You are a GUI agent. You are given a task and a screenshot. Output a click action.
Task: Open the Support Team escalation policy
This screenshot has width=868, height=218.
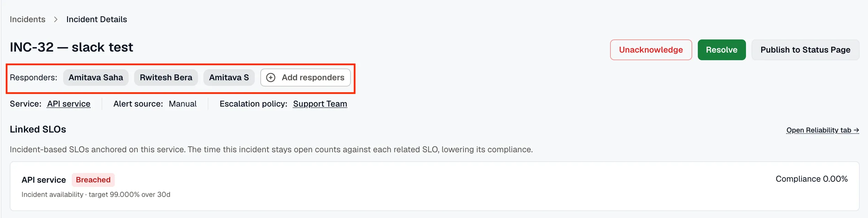(x=320, y=104)
